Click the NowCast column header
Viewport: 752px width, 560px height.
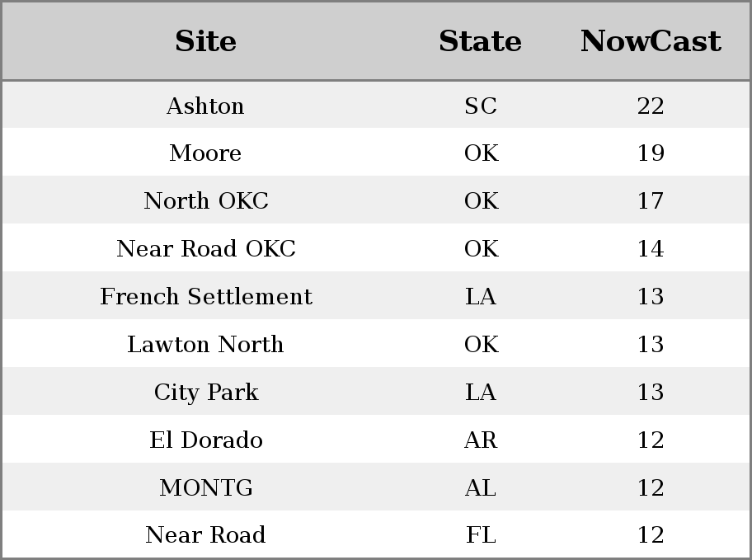[651, 41]
